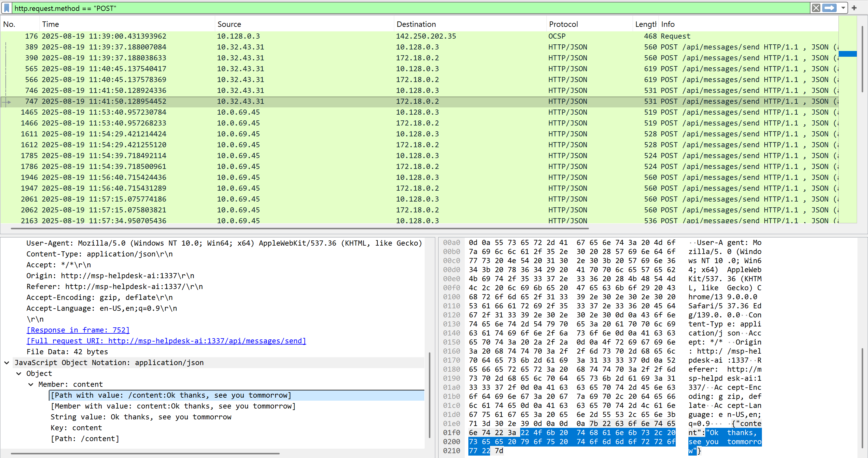The height and width of the screenshot is (458, 868).
Task: Select the String value: Ok thanks line
Action: pos(140,417)
